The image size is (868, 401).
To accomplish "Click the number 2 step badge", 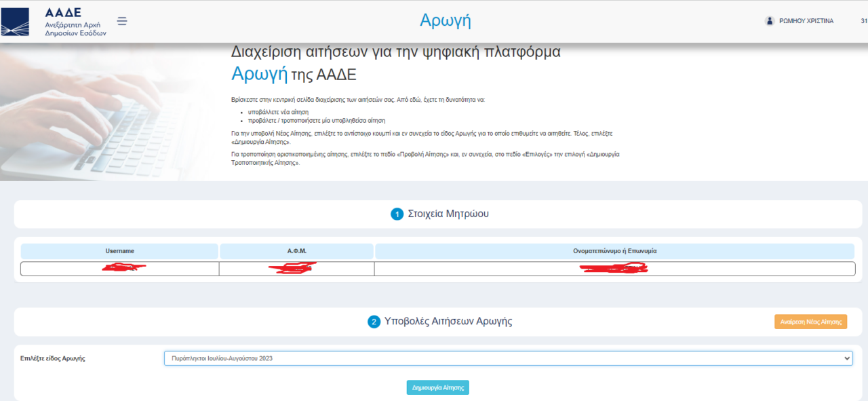I will pos(374,322).
